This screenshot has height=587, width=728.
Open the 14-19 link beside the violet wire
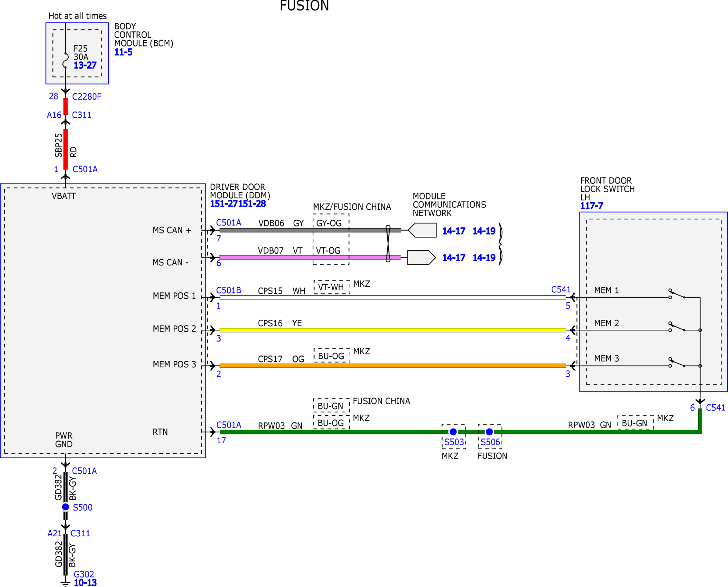[x=484, y=258]
